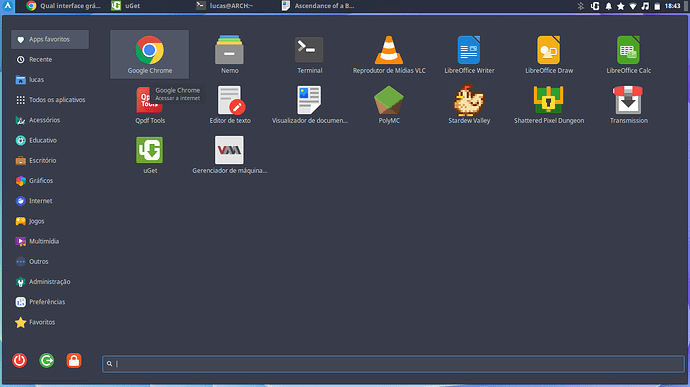Screen dimensions: 690x387
Task: Focus the application search field
Action: [393, 364]
